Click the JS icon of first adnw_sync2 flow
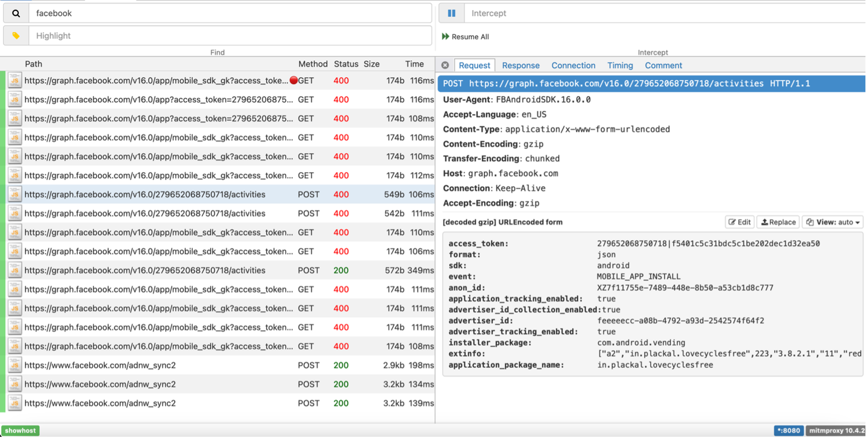The width and height of the screenshot is (868, 438). pos(15,365)
